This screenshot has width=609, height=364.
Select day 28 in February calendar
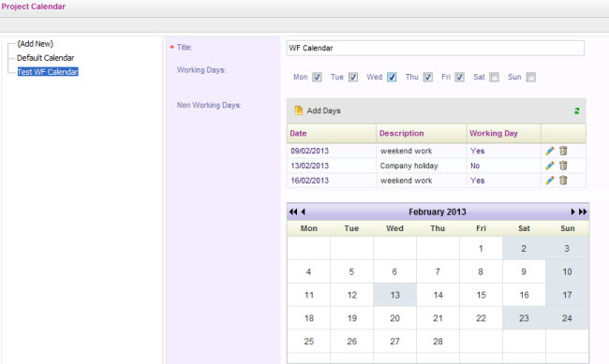[x=438, y=342]
